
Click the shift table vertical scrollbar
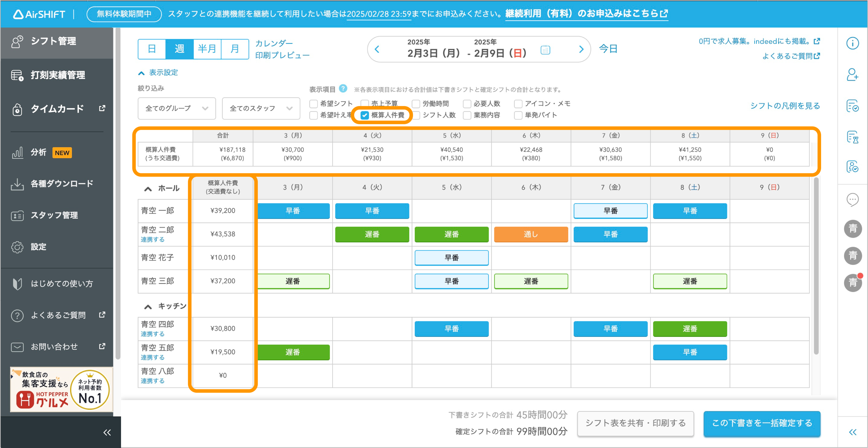816,266
